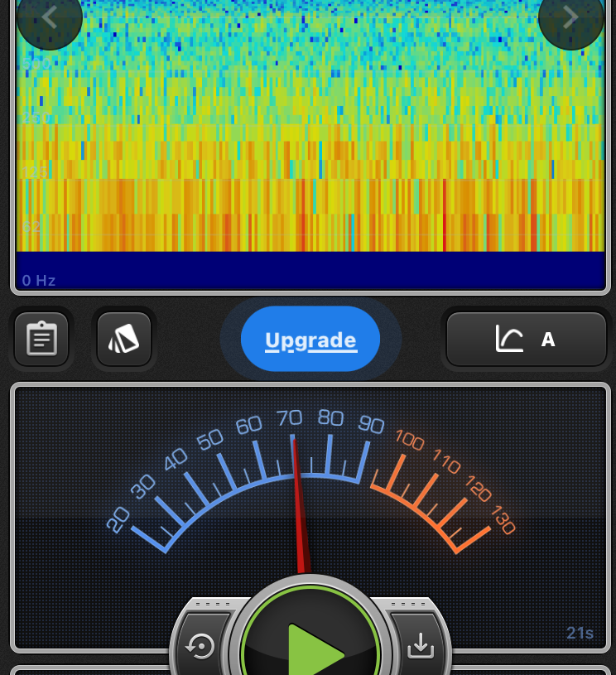Advance to next view with right arrow

coord(570,17)
